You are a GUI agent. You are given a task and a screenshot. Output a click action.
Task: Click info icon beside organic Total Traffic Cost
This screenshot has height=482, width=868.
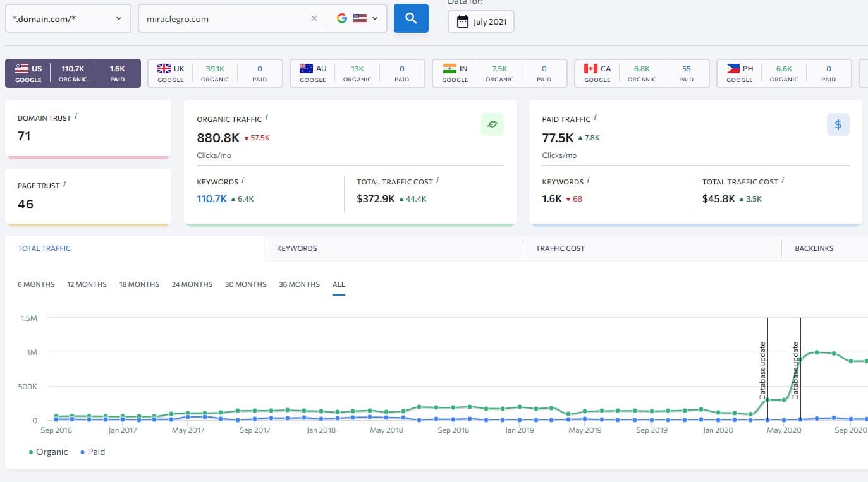coord(437,180)
